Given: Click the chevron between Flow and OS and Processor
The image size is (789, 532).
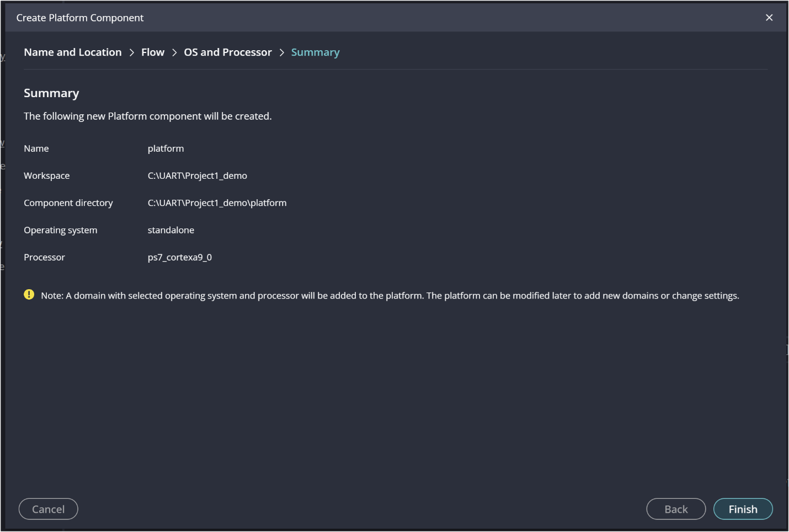Looking at the screenshot, I should tap(174, 52).
